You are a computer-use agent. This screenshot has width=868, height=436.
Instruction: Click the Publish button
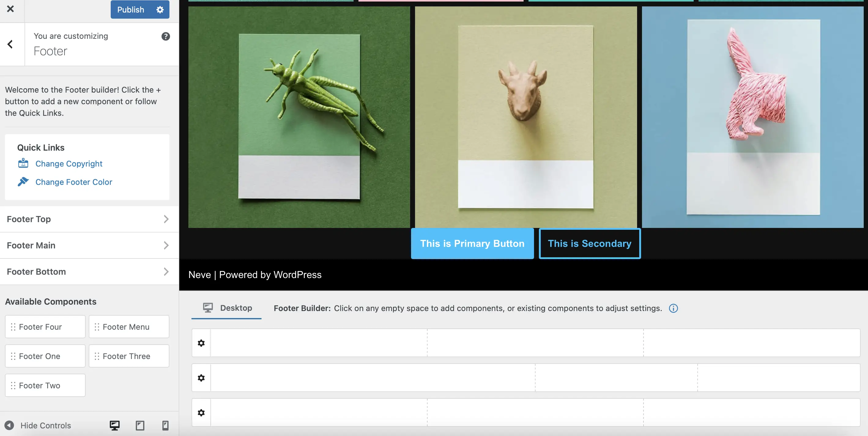130,9
